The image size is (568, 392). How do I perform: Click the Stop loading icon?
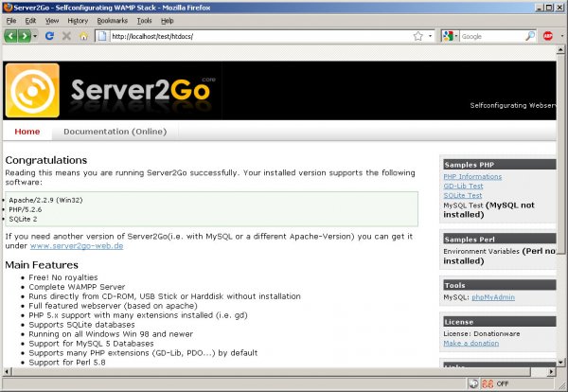[x=66, y=36]
